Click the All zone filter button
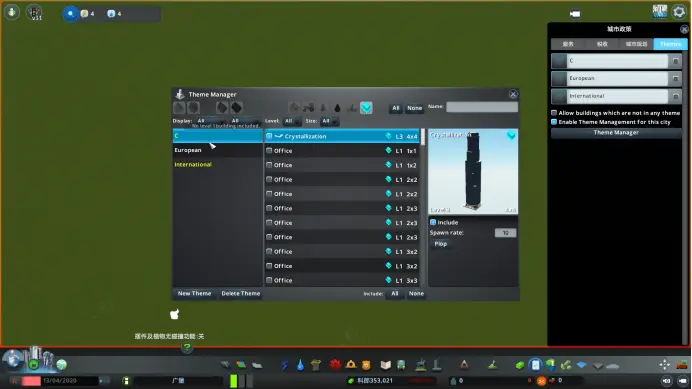This screenshot has height=389, width=692. (x=395, y=108)
